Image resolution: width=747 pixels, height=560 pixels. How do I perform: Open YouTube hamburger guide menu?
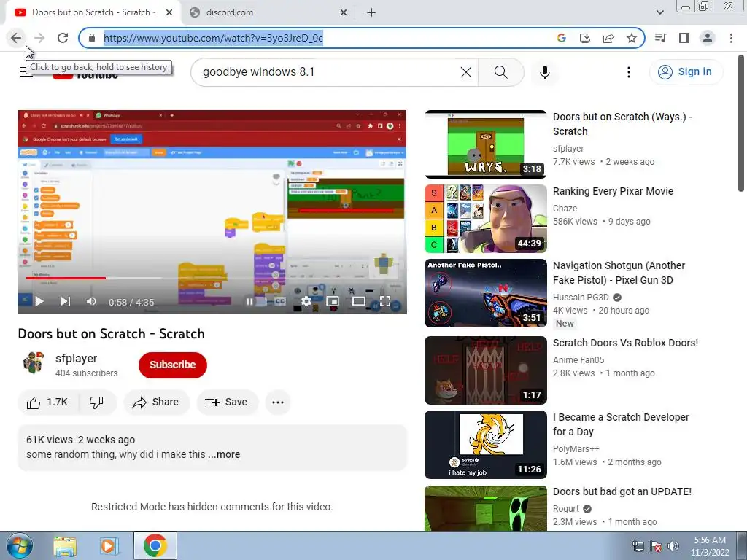(x=24, y=72)
